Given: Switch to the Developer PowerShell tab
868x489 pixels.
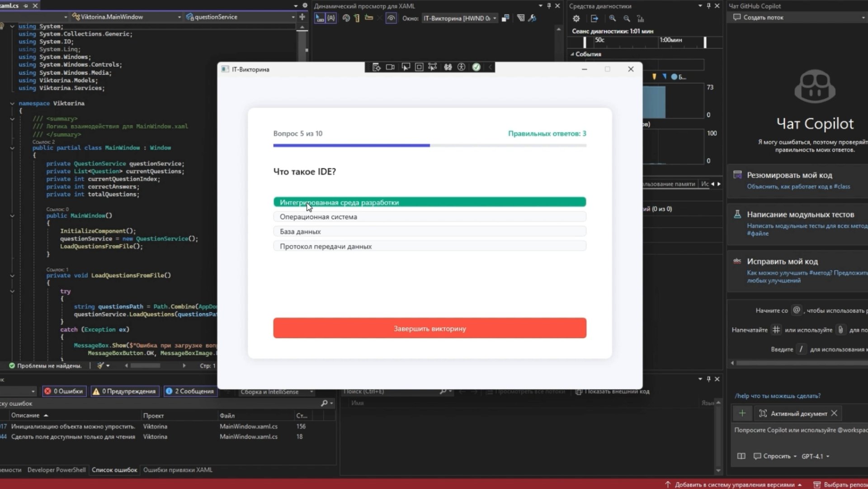Looking at the screenshot, I should coord(56,470).
